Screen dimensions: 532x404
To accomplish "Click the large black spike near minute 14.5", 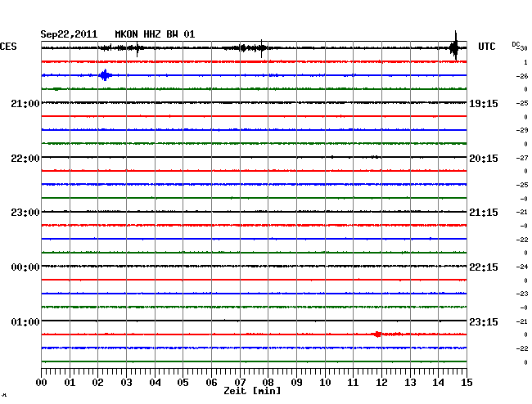I will 454,47.
